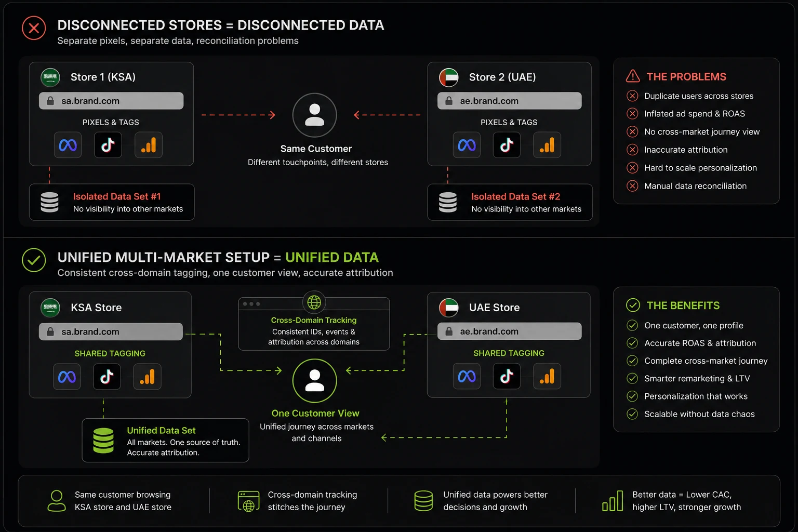Click the Saudi flag icon in KSA Store card
Screen dimensions: 798x532
coord(50,308)
